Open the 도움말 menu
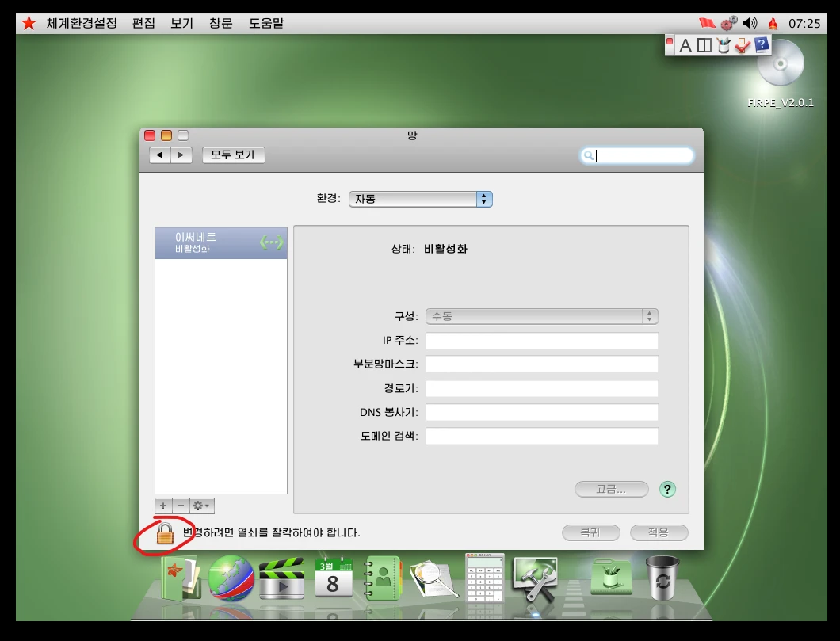Screen dimensions: 840x641 pyautogui.click(x=266, y=23)
